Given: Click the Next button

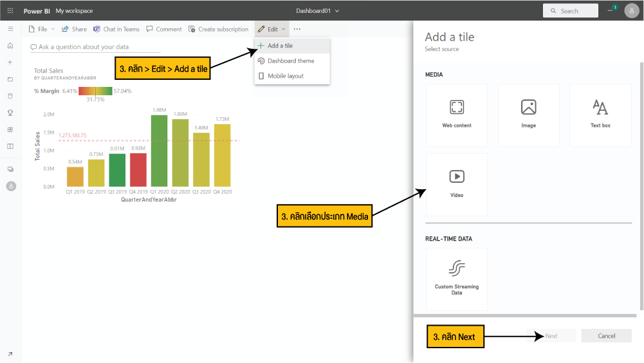Looking at the screenshot, I should pos(551,336).
